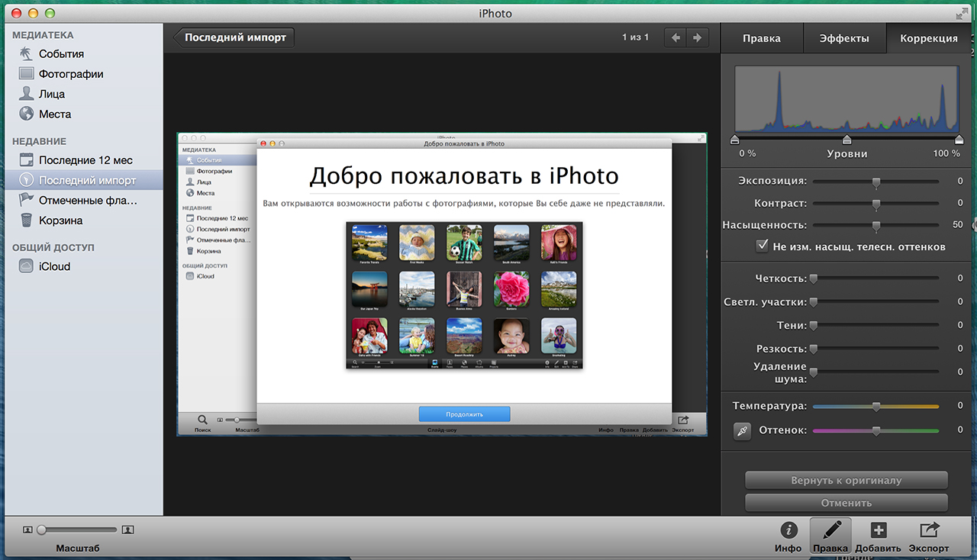Click the Насыщенность slider
The width and height of the screenshot is (977, 560).
click(x=876, y=226)
